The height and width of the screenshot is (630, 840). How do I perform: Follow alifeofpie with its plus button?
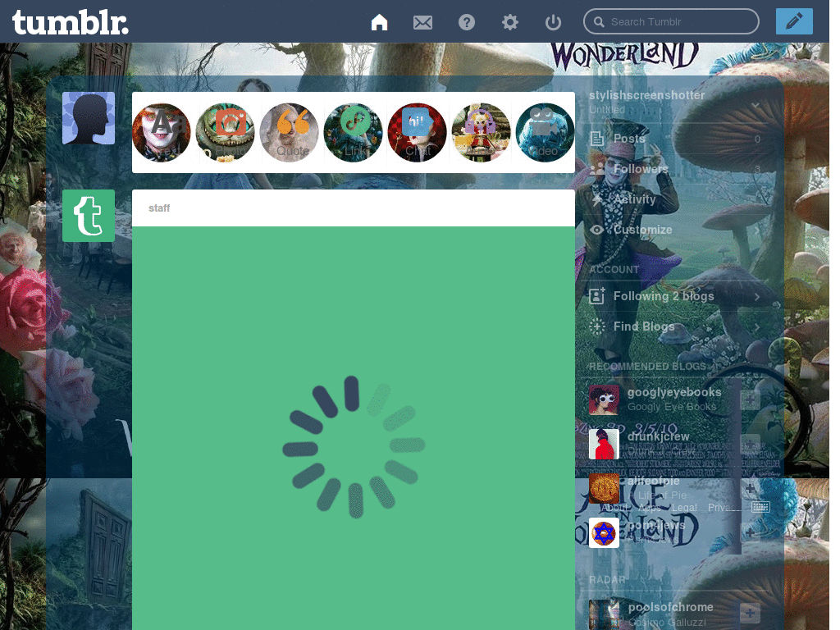[750, 489]
